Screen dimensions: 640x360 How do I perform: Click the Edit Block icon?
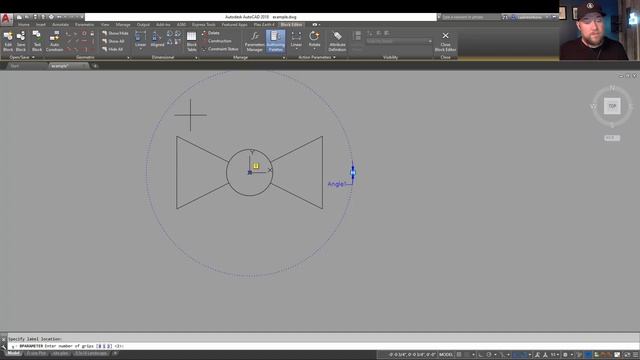(8, 41)
